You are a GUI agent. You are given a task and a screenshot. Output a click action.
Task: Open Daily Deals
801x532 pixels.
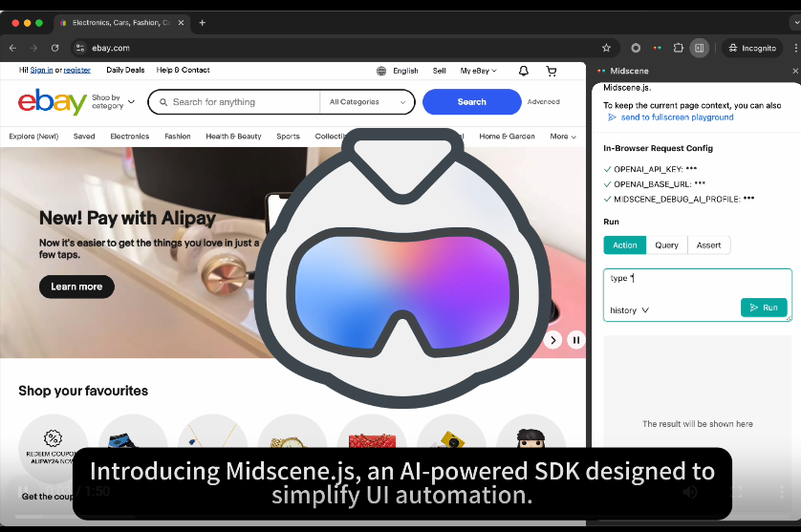(x=125, y=70)
